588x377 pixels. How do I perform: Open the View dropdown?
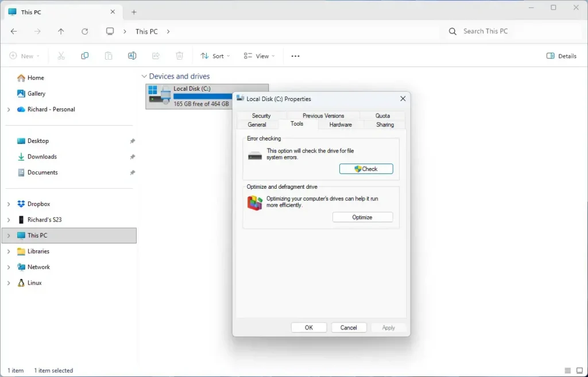coord(259,56)
